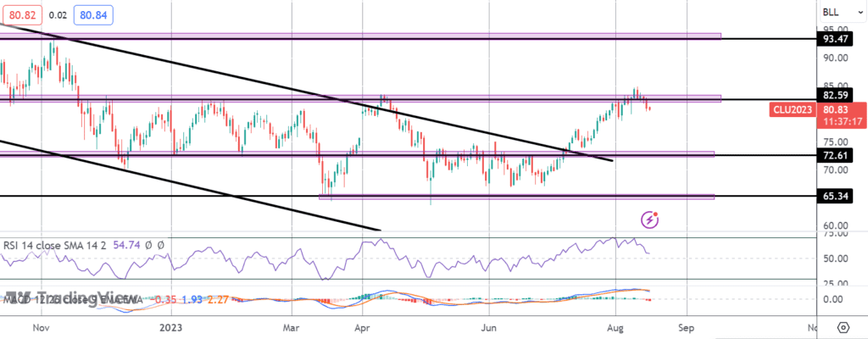Open the BLL currency dropdown

(x=830, y=13)
